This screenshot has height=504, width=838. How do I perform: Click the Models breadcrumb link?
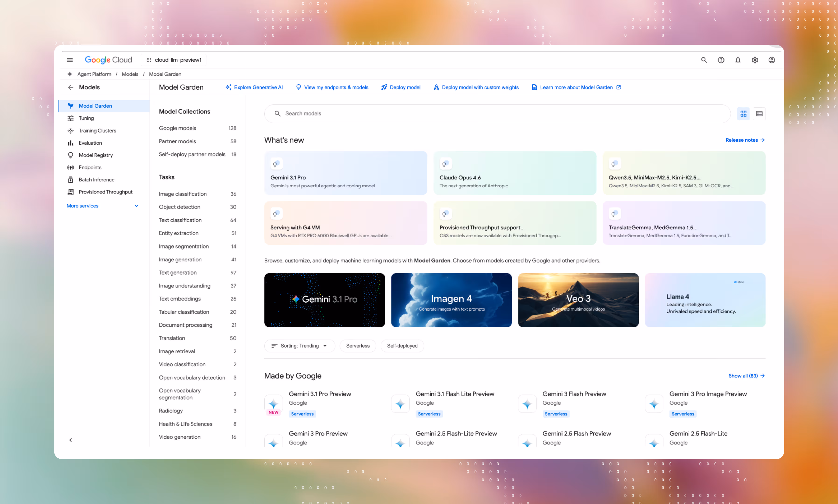pyautogui.click(x=130, y=74)
